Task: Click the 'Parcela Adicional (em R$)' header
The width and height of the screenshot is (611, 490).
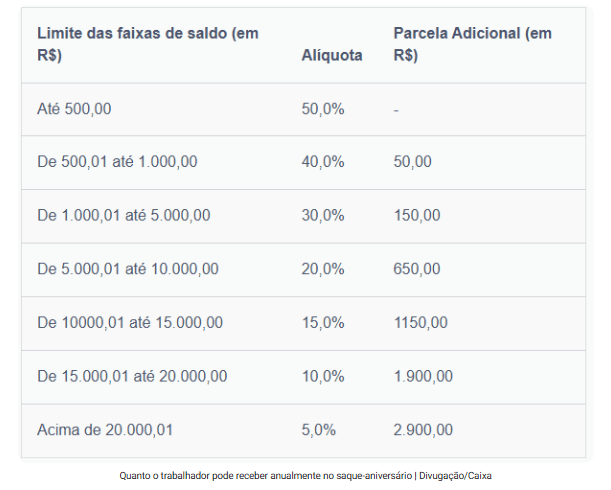Action: click(472, 45)
